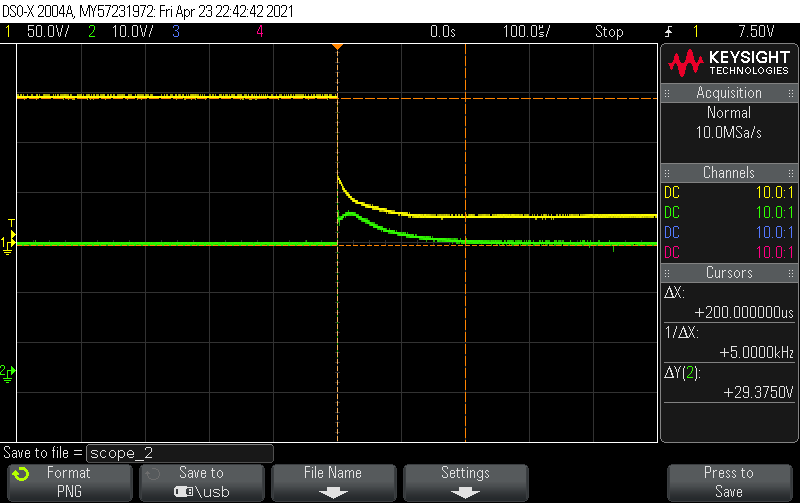This screenshot has height=503, width=800.
Task: Expand the Settings softkey menu
Action: pyautogui.click(x=465, y=481)
